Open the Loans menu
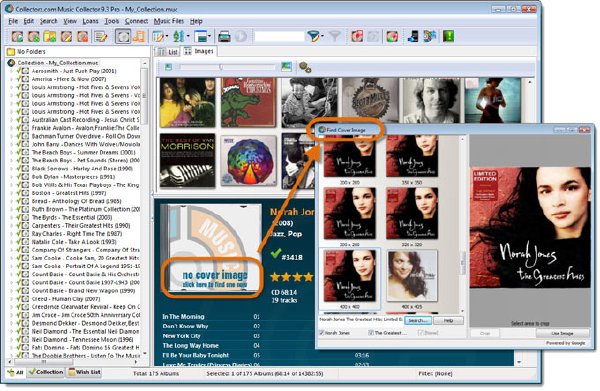Screen dimensions: 600x391 [90, 21]
